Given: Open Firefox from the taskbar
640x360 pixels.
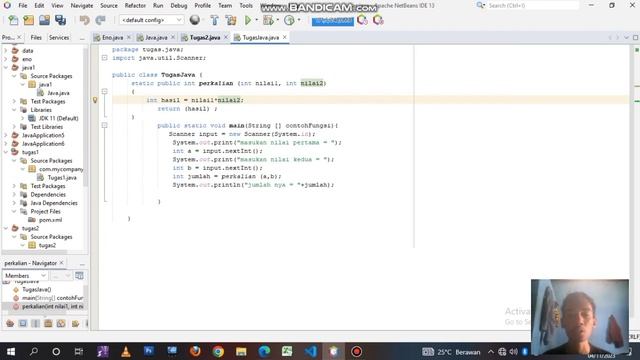Looking at the screenshot, I should (x=195, y=351).
